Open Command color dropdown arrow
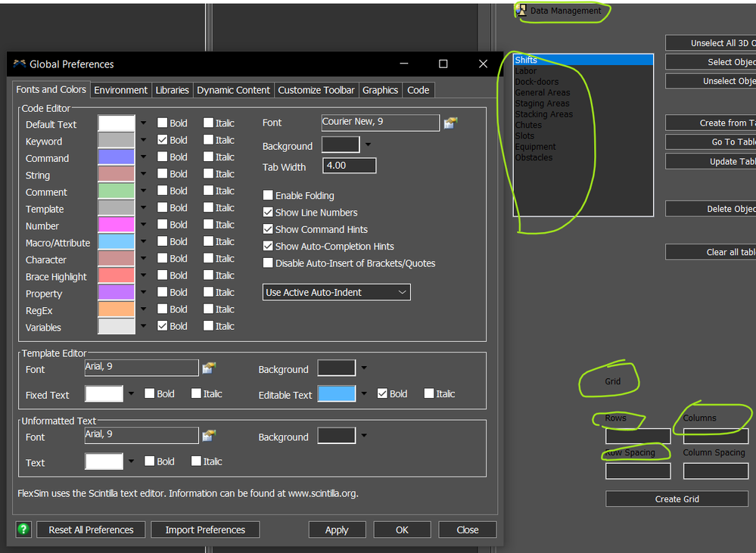 tap(143, 157)
